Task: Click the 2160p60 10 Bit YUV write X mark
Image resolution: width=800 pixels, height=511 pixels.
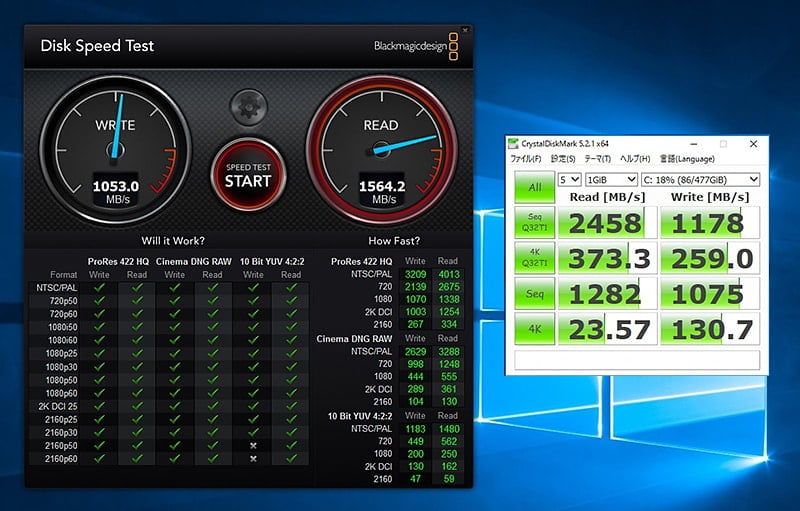Action: tap(253, 459)
